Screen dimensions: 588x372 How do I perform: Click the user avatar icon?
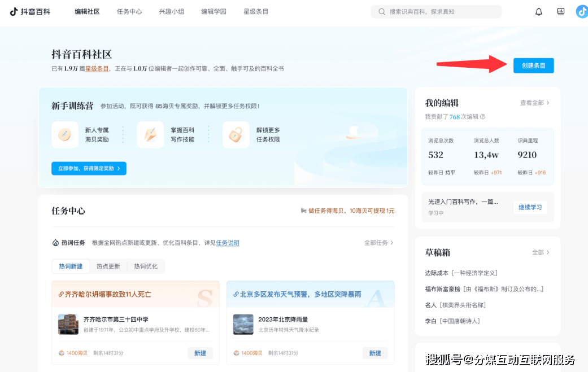click(x=582, y=12)
